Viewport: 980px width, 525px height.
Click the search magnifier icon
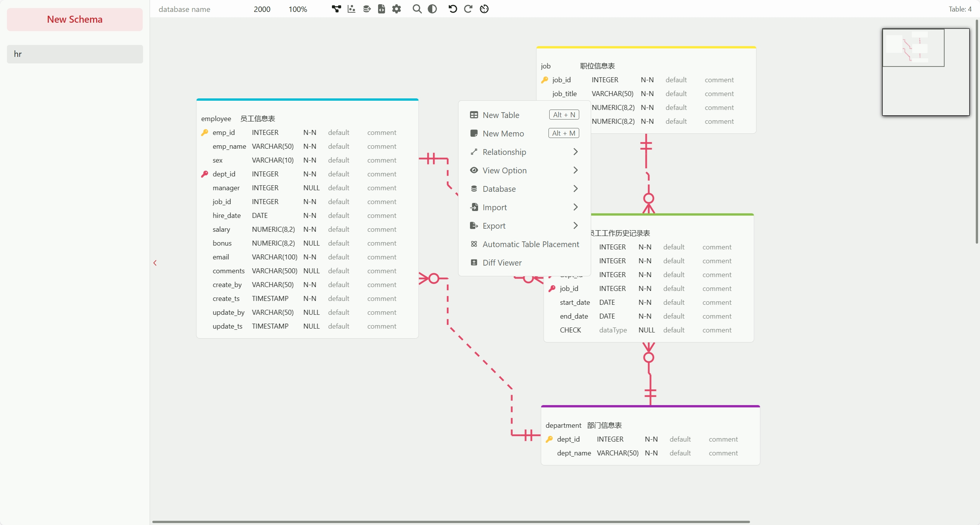pos(417,9)
